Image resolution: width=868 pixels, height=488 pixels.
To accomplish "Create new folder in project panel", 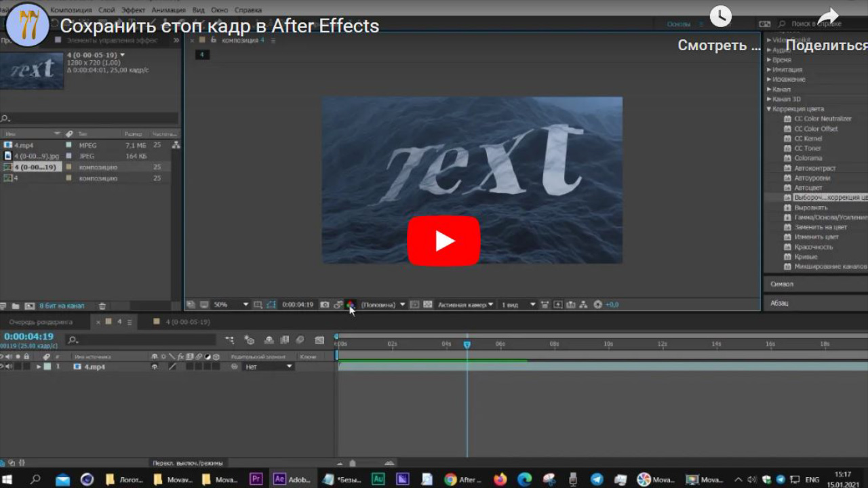I will pyautogui.click(x=16, y=306).
